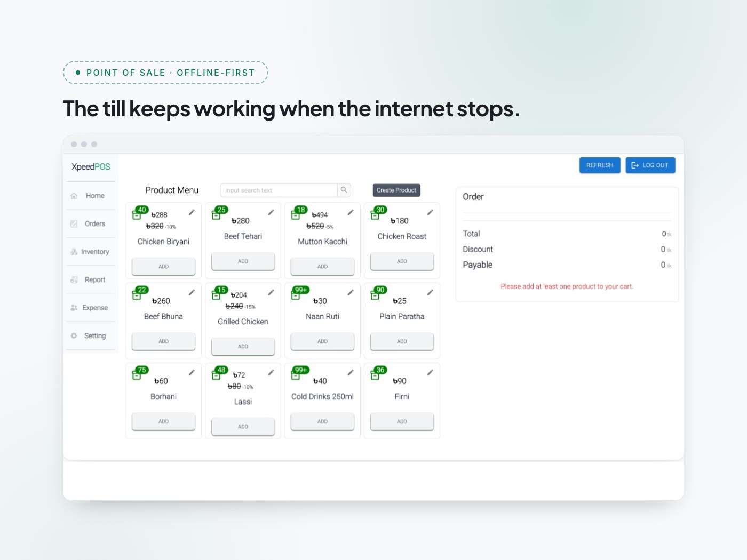747x560 pixels.
Task: Click the stock badge icon 30 on Chicken Roast
Action: (x=378, y=213)
